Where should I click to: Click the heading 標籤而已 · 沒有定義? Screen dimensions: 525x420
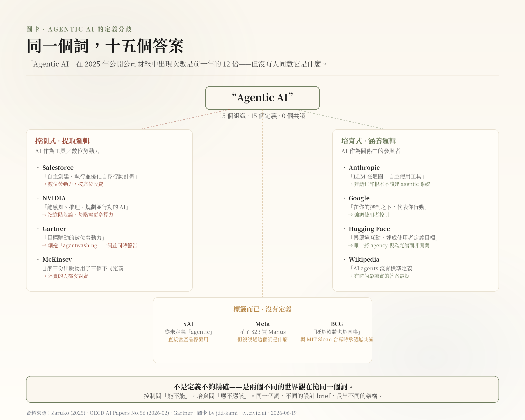point(262,309)
